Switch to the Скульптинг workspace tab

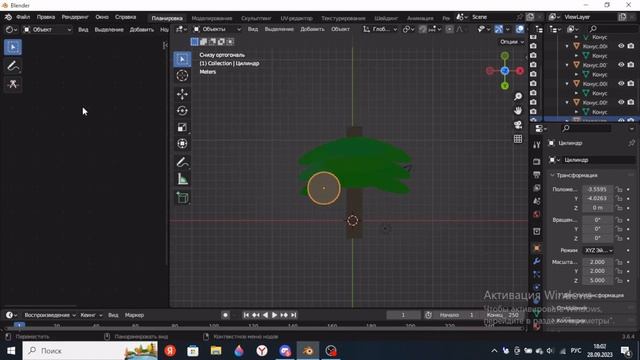click(256, 18)
